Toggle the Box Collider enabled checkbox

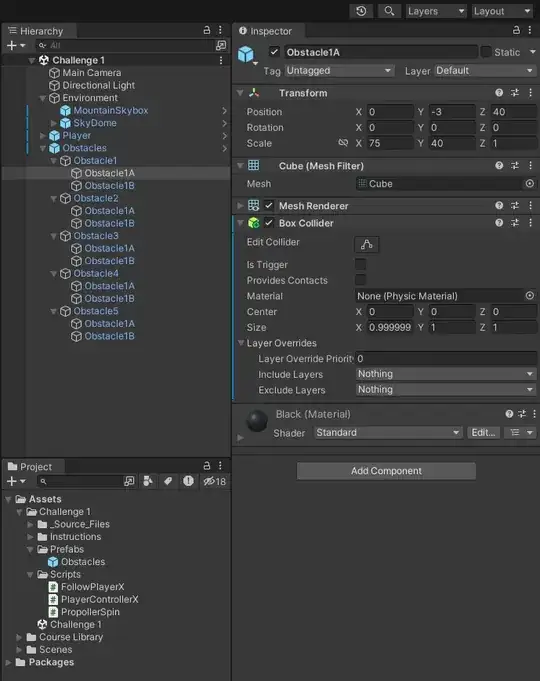tap(269, 223)
